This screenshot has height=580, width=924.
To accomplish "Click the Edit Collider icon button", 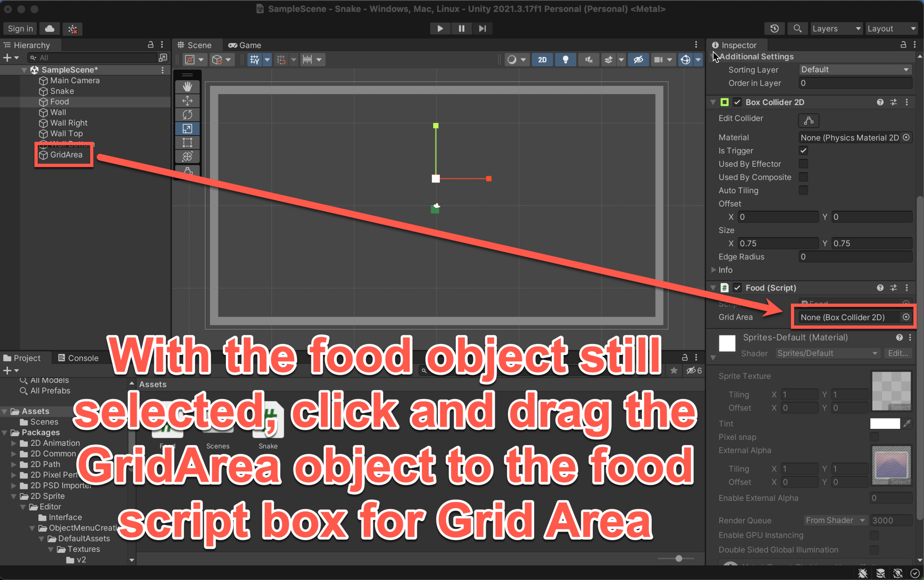I will pos(808,120).
